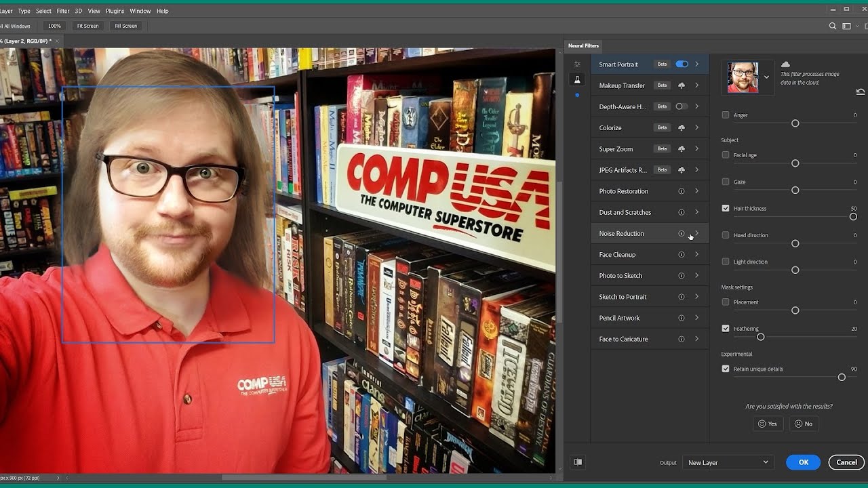Click the Photo Restoration info icon
This screenshot has width=868, height=488.
tap(682, 191)
